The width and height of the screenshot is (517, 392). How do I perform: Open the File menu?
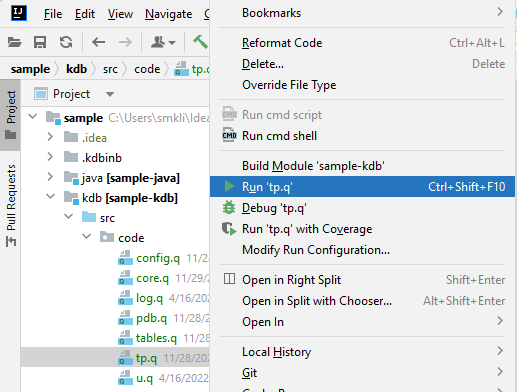coord(53,14)
